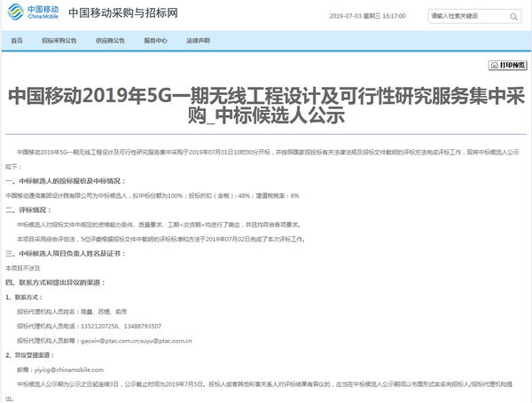Viewport: 532px width, 403px height.
Task: Click the line 招标代理机构人员姓名
Action: [x=72, y=312]
